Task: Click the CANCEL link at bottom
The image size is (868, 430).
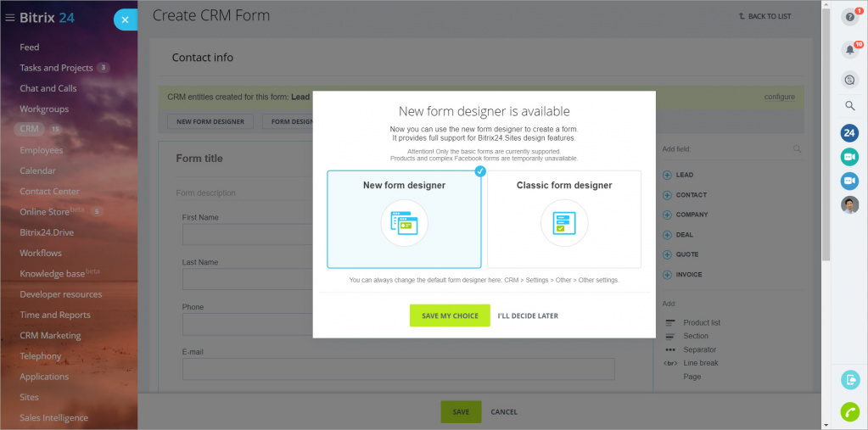Action: pos(504,411)
